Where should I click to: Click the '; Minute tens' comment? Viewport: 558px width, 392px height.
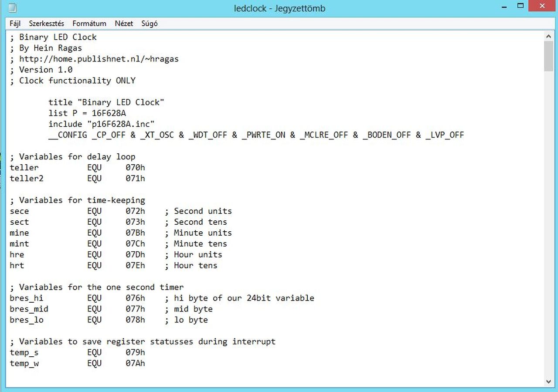pyautogui.click(x=196, y=244)
